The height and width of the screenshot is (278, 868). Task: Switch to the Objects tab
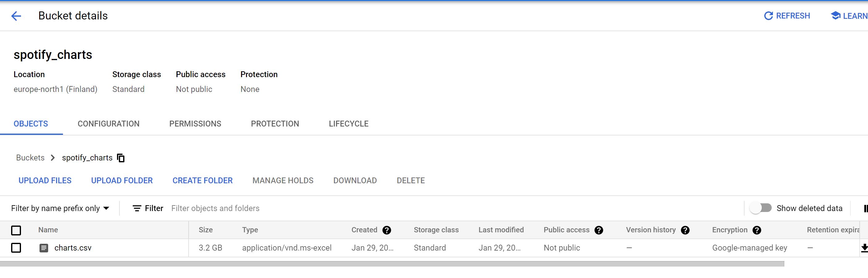pos(31,124)
